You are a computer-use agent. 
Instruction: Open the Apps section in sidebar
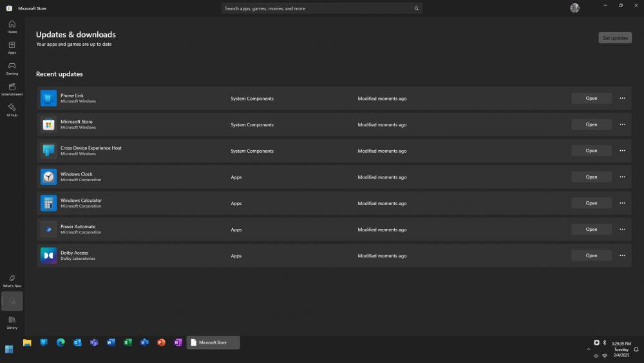click(x=12, y=47)
